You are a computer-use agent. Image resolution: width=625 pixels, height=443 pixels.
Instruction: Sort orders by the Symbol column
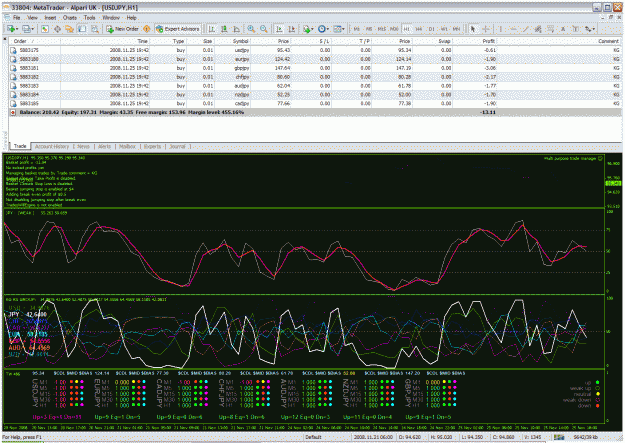(x=232, y=41)
